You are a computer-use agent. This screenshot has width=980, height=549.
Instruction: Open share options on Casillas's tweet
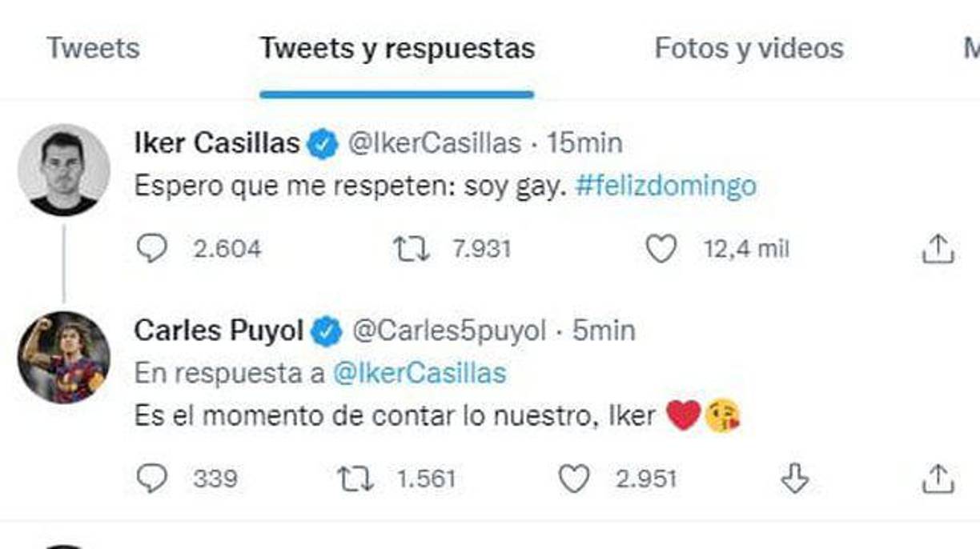pos(938,249)
